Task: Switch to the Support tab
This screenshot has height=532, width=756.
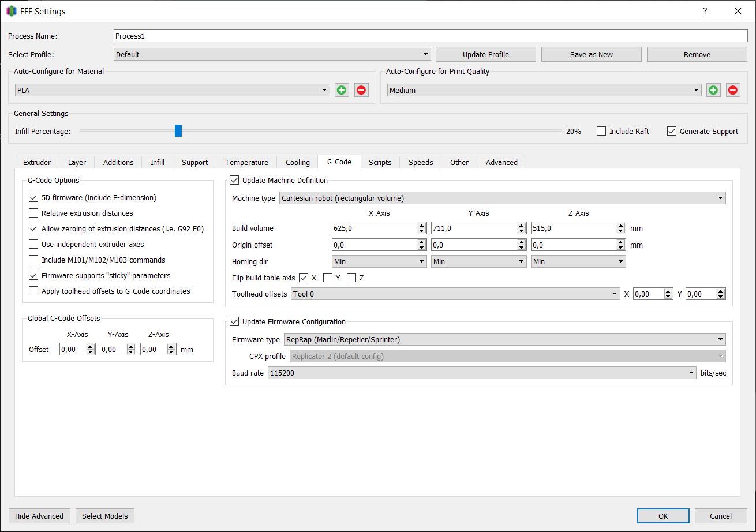Action: [x=194, y=162]
